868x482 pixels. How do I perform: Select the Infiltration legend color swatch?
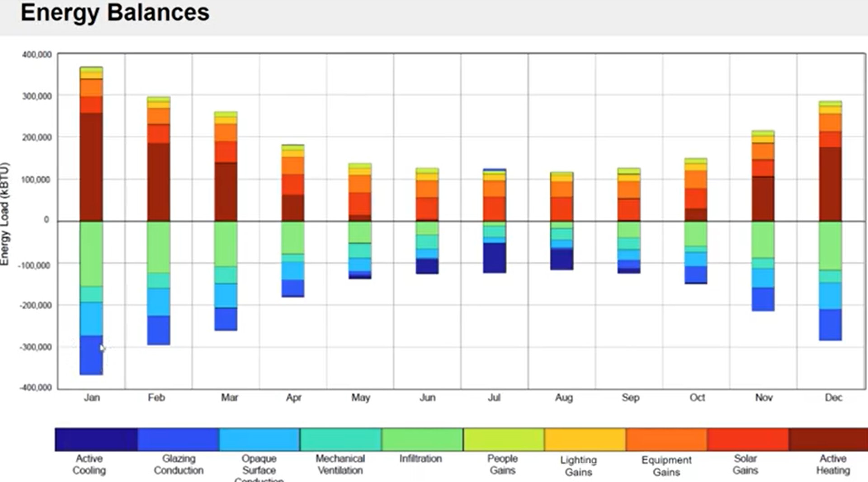point(422,439)
